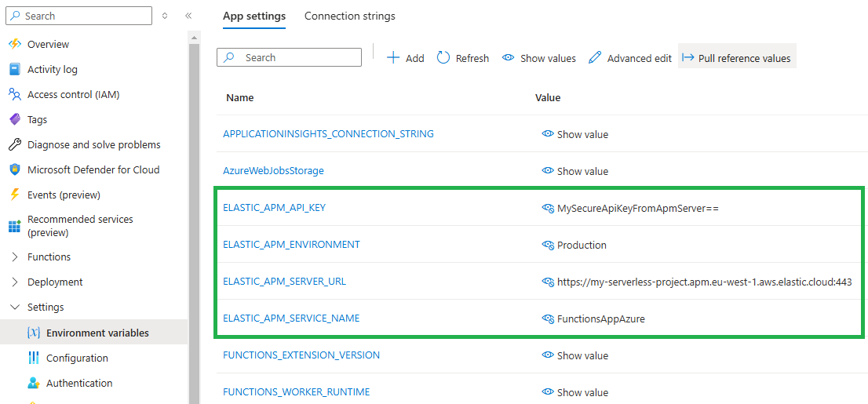
Task: Open the Activity log page
Action: point(52,70)
